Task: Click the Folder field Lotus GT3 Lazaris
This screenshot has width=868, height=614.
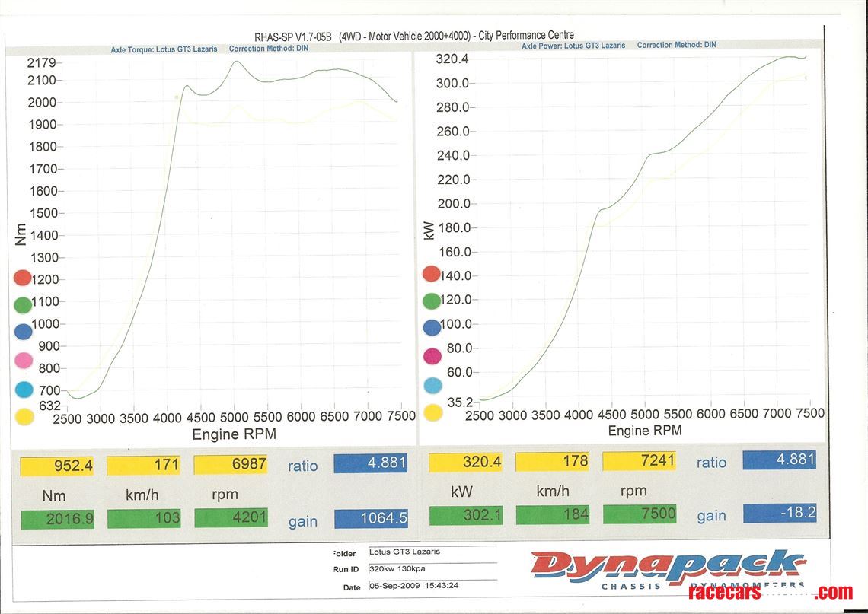Action: click(x=431, y=552)
